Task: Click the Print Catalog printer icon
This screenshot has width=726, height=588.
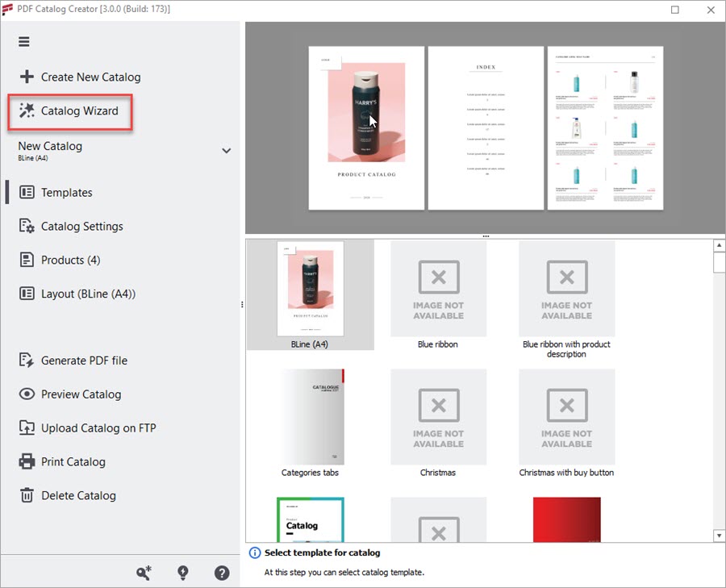Action: (x=27, y=461)
